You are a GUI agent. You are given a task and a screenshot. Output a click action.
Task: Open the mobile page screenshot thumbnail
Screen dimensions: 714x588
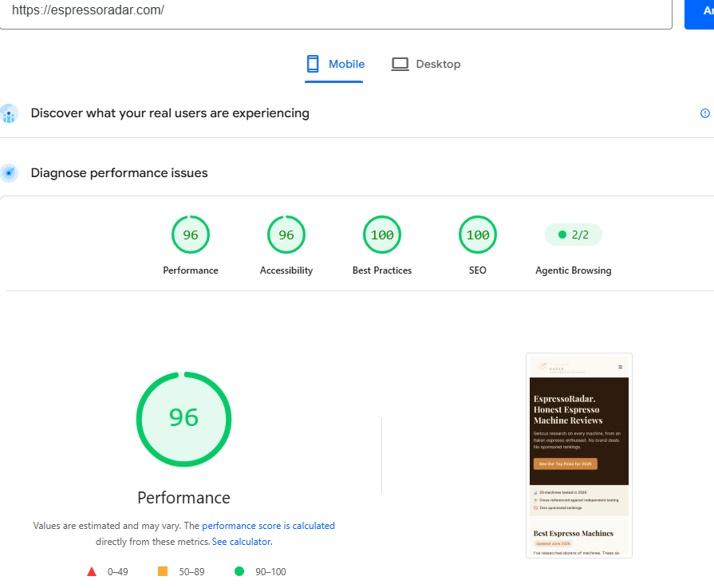[x=578, y=456]
